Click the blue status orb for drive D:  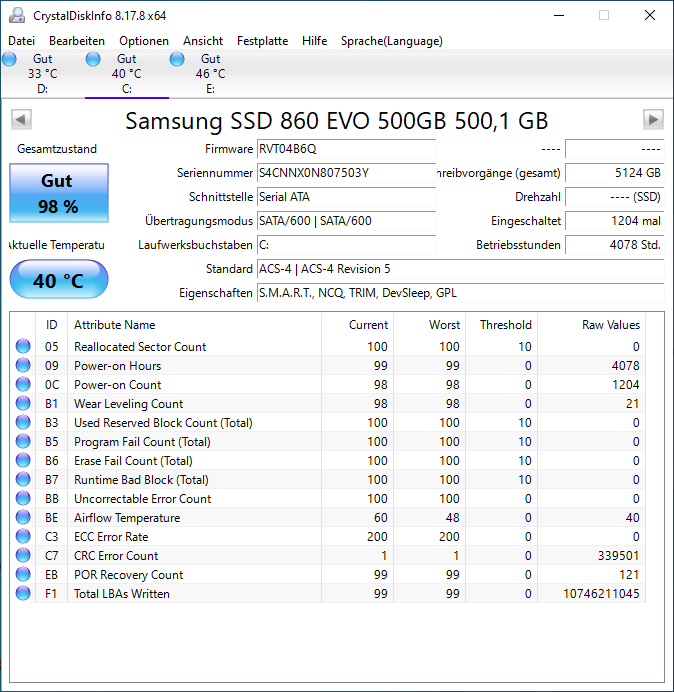click(x=9, y=59)
